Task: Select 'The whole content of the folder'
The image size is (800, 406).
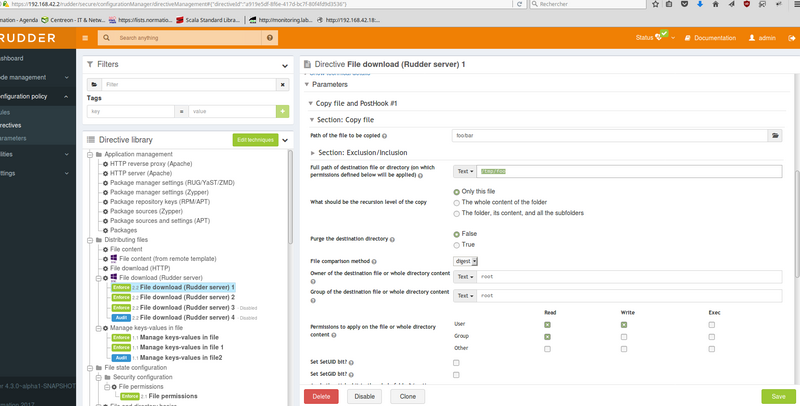Action: [456, 202]
